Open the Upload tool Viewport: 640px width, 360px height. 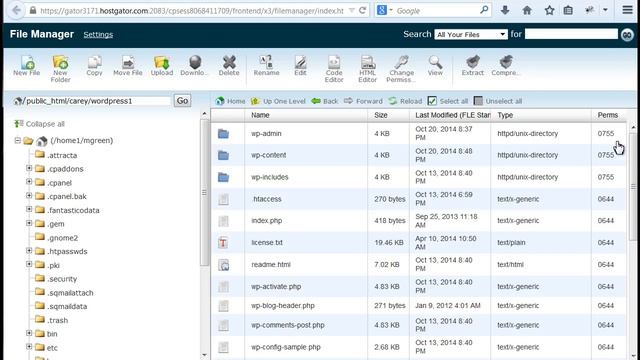pyautogui.click(x=162, y=66)
